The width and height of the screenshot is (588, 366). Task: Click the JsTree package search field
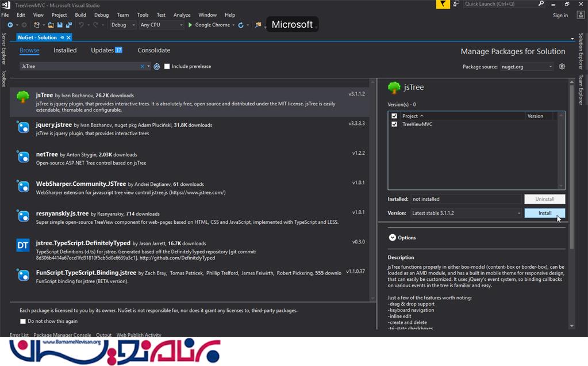point(79,66)
